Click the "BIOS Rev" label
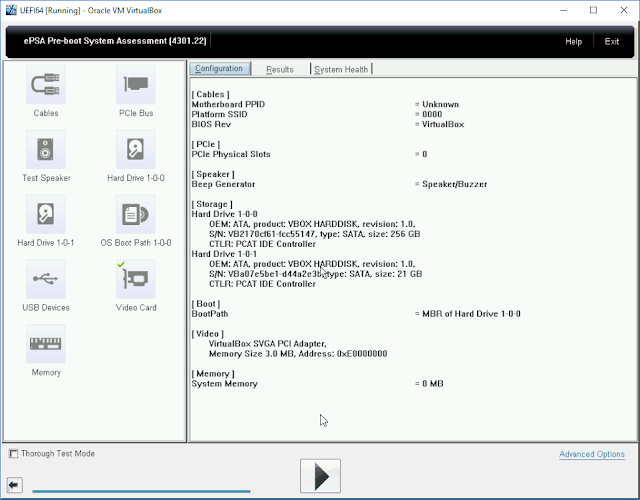Image resolution: width=640 pixels, height=500 pixels. (211, 124)
